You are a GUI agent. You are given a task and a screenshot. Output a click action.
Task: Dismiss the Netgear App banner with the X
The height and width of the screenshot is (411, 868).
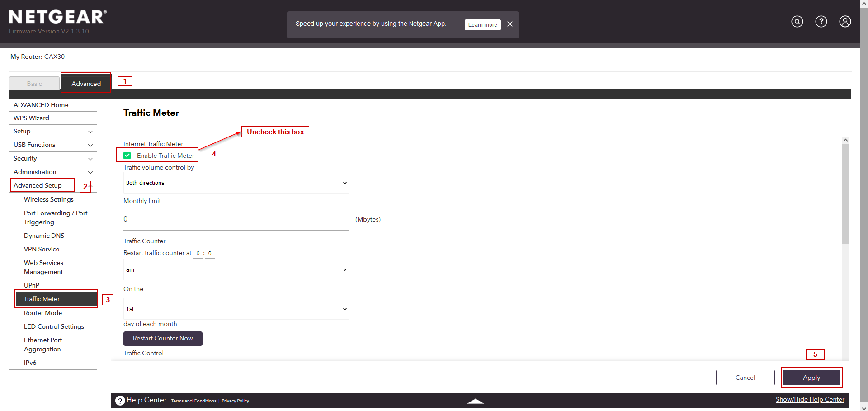click(x=510, y=24)
